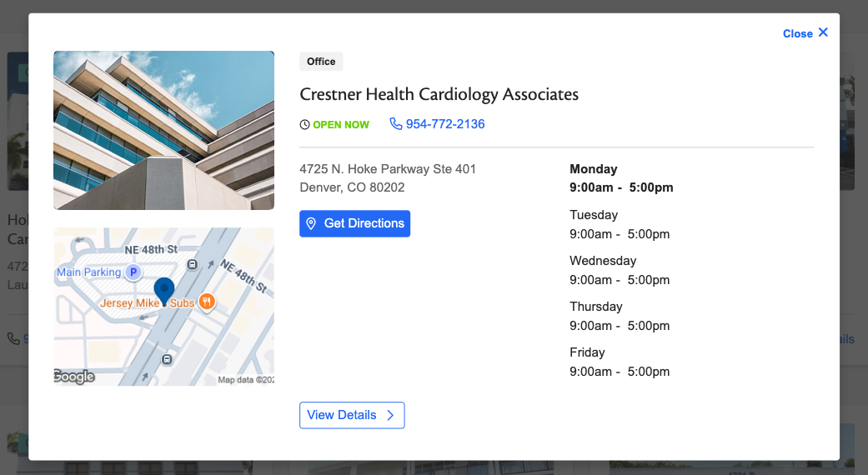This screenshot has width=868, height=475.
Task: Click the Main Parking map label
Action: click(88, 272)
